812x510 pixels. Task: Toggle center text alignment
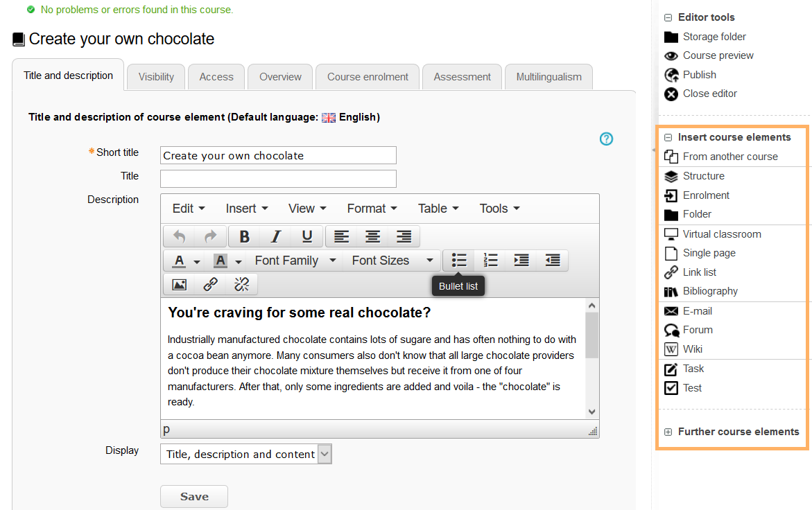(x=372, y=237)
